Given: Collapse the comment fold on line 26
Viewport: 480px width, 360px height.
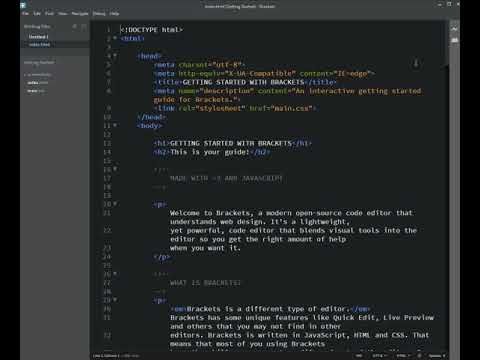Looking at the screenshot, I should pyautogui.click(x=115, y=274).
